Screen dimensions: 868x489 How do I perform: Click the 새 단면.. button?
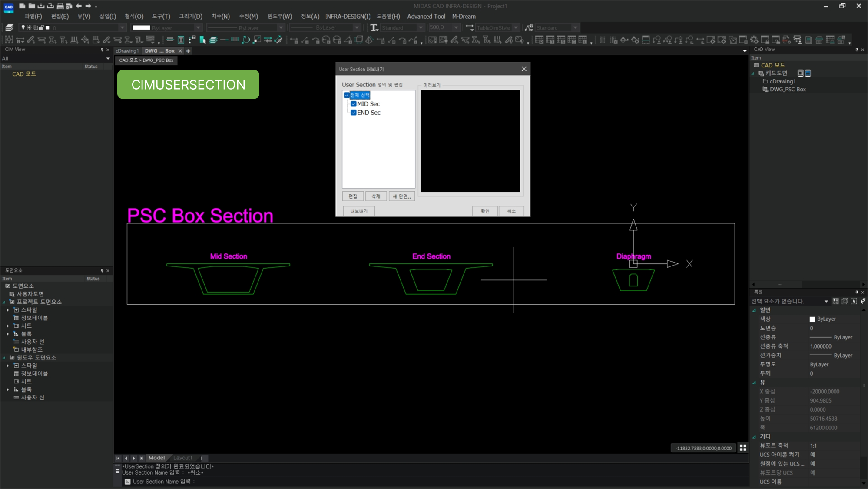(x=402, y=196)
